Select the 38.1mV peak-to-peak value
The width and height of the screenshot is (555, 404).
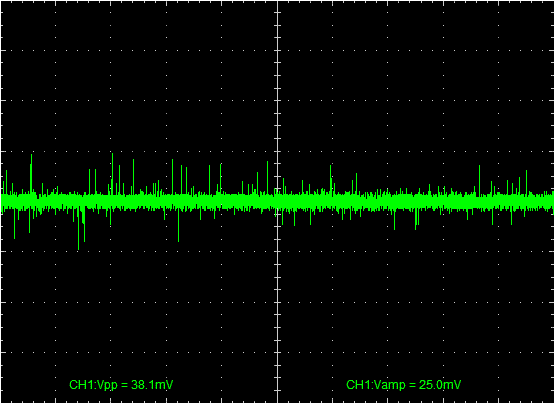[x=152, y=385]
